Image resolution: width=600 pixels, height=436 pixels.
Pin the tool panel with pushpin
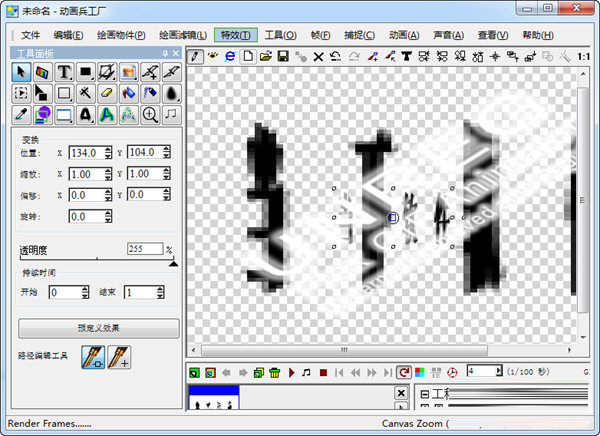pos(165,52)
